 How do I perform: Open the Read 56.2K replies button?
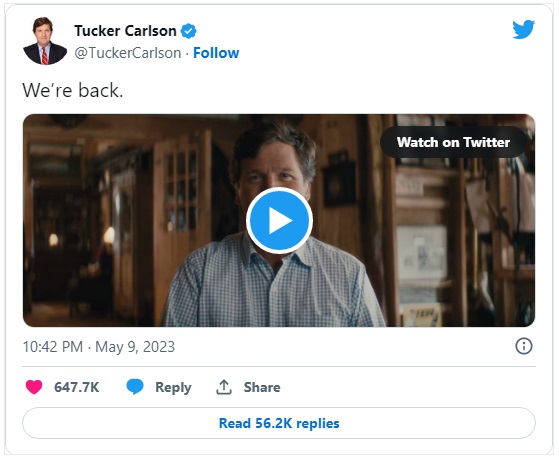[279, 423]
